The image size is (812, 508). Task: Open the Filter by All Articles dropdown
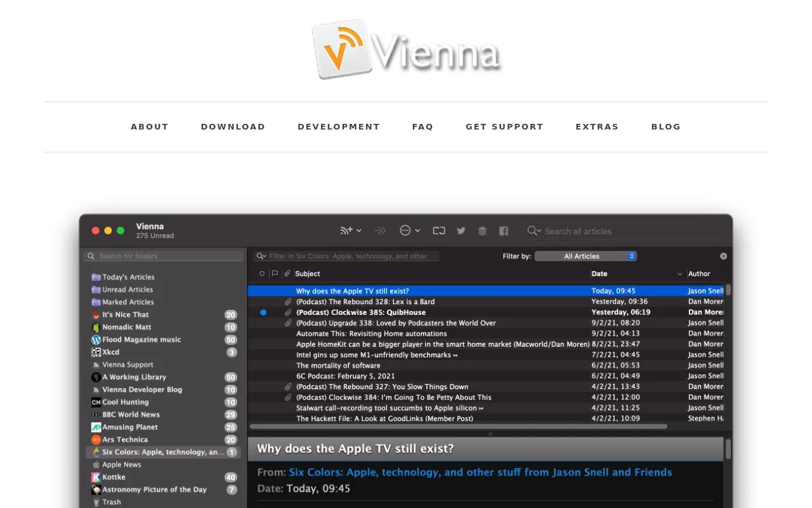pyautogui.click(x=586, y=257)
